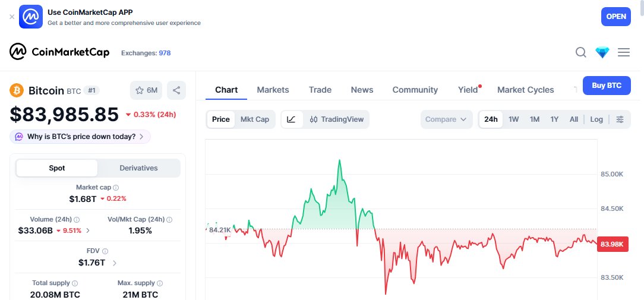The height and width of the screenshot is (300, 644).
Task: Open the Compare dropdown
Action: tap(446, 119)
